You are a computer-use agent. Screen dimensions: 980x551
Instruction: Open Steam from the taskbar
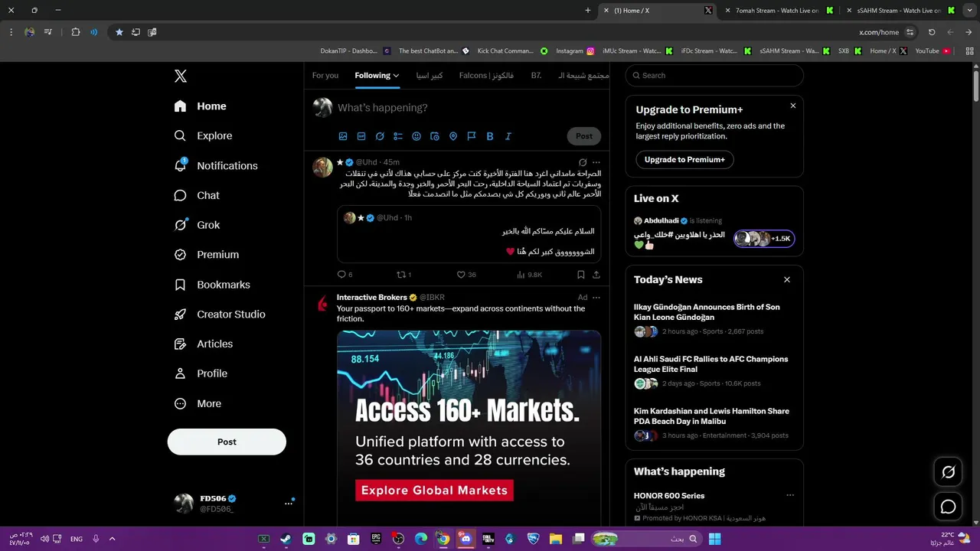point(286,539)
